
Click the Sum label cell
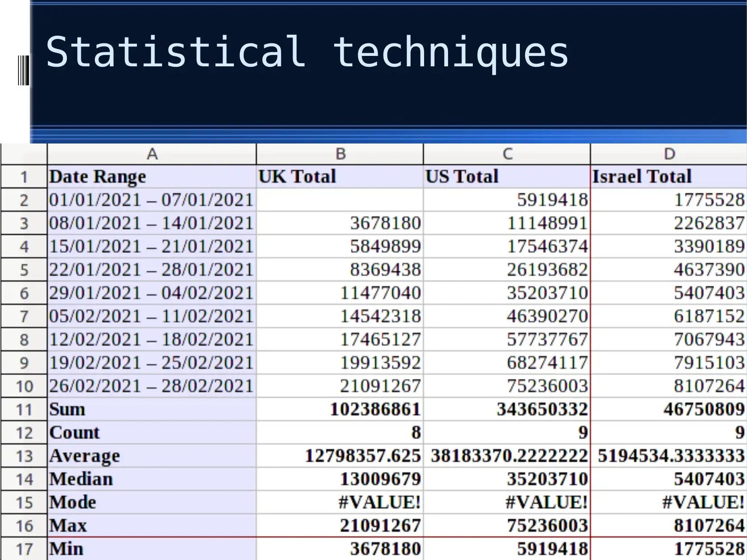[x=152, y=410]
